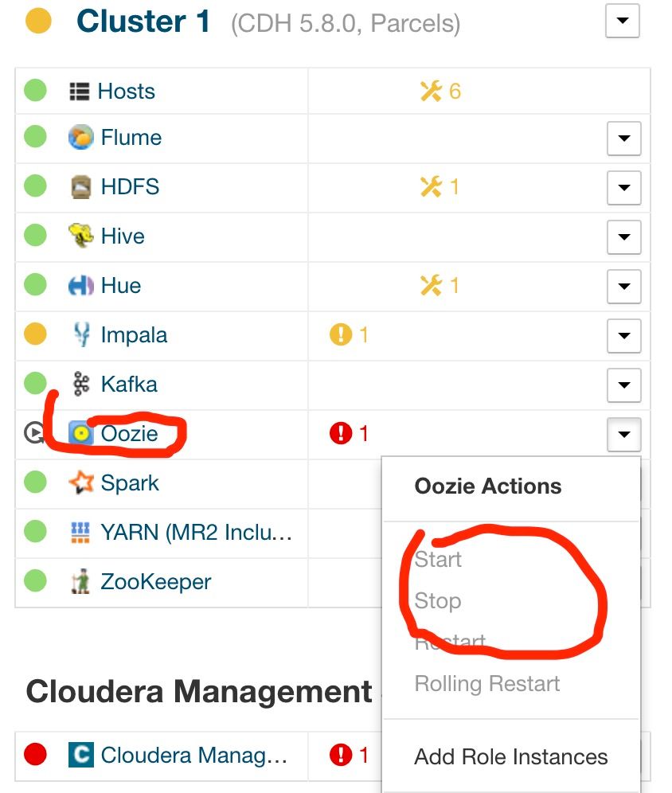Image resolution: width=672 pixels, height=793 pixels.
Task: Click the Cluster 1 title link
Action: coord(143,21)
